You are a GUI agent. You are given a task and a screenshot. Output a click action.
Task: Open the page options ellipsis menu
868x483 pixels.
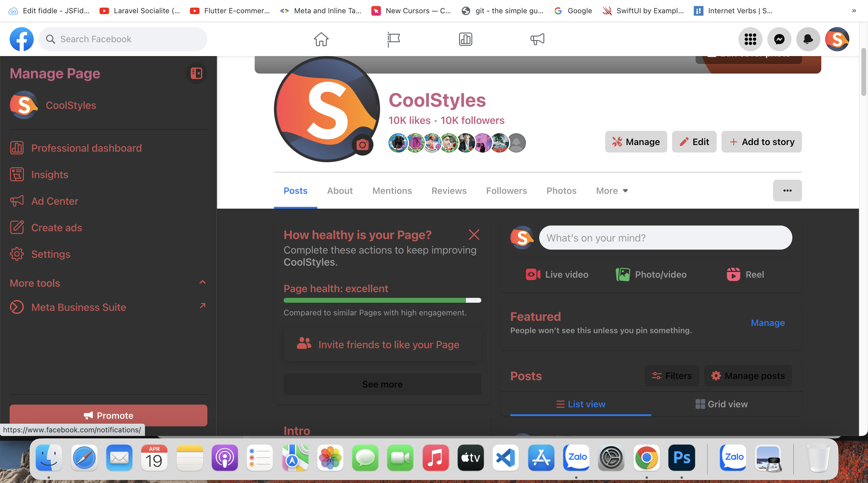tap(787, 191)
